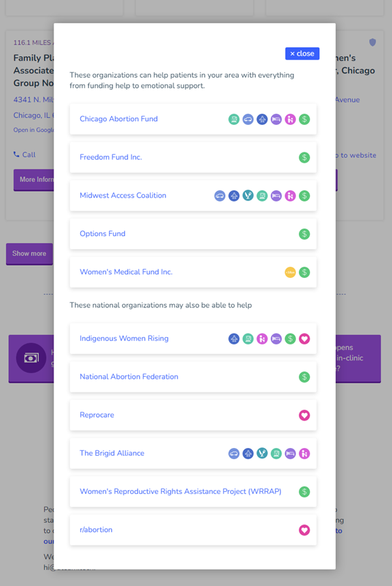Open the r/abortion link
Image resolution: width=392 pixels, height=586 pixels.
[x=96, y=530]
